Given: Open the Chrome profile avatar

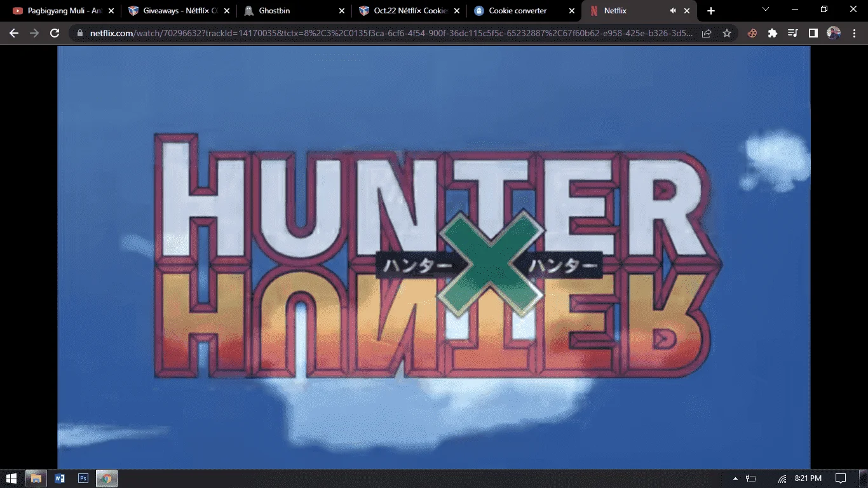Looking at the screenshot, I should pyautogui.click(x=834, y=33).
